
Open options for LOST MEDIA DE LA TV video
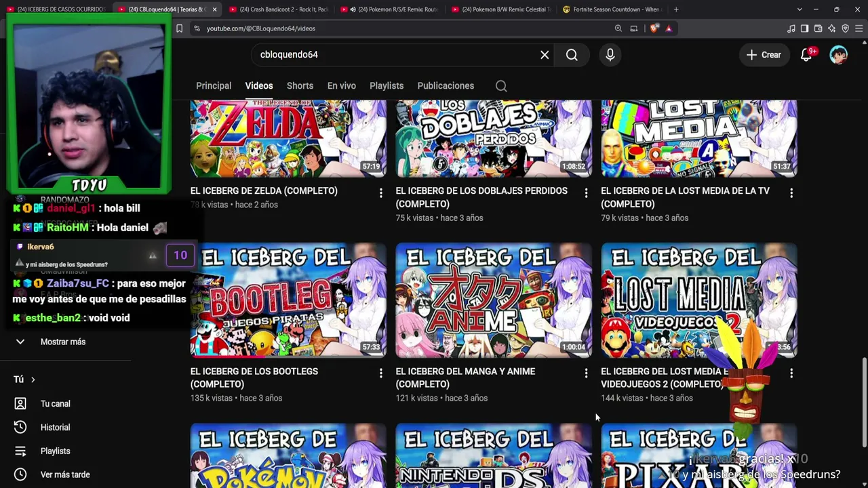[x=791, y=193]
